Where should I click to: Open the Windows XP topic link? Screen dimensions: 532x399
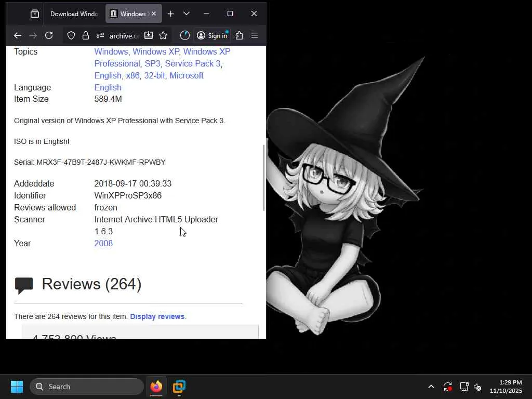(156, 51)
